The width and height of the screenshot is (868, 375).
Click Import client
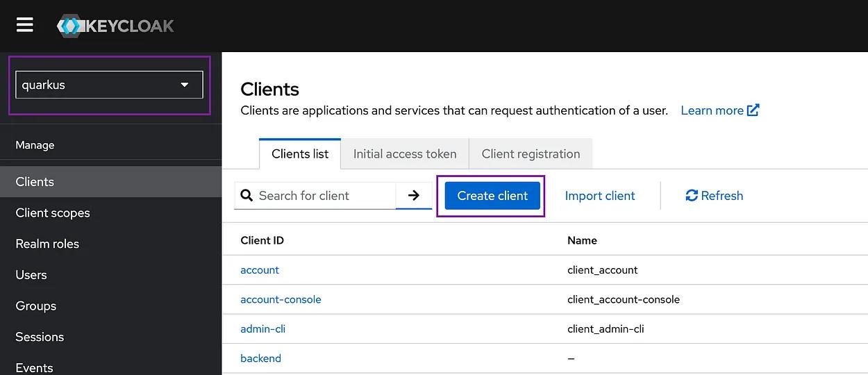[600, 196]
